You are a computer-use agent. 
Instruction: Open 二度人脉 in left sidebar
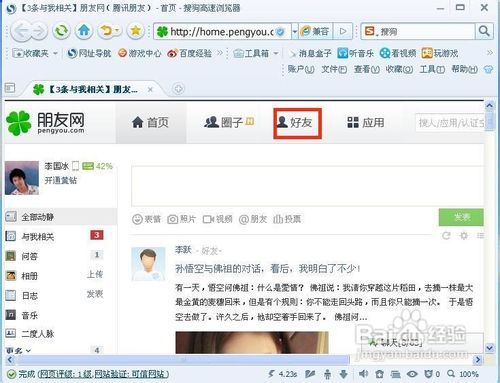point(38,334)
